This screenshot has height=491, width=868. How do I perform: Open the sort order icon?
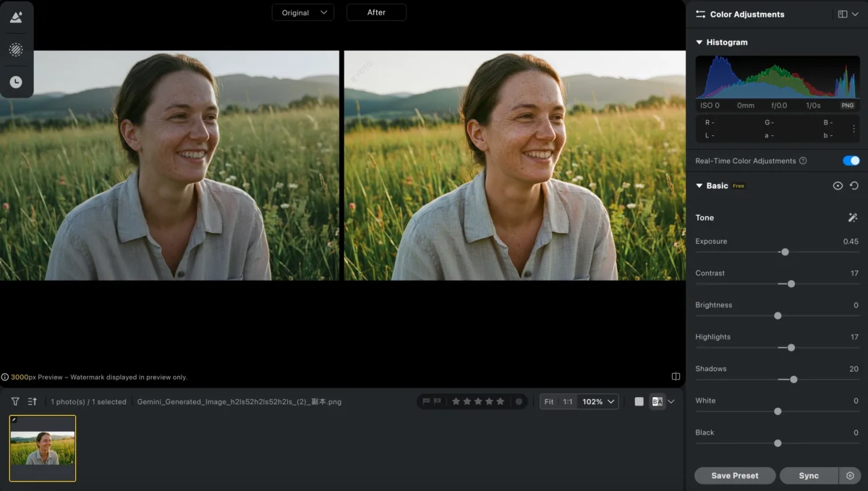pos(33,401)
